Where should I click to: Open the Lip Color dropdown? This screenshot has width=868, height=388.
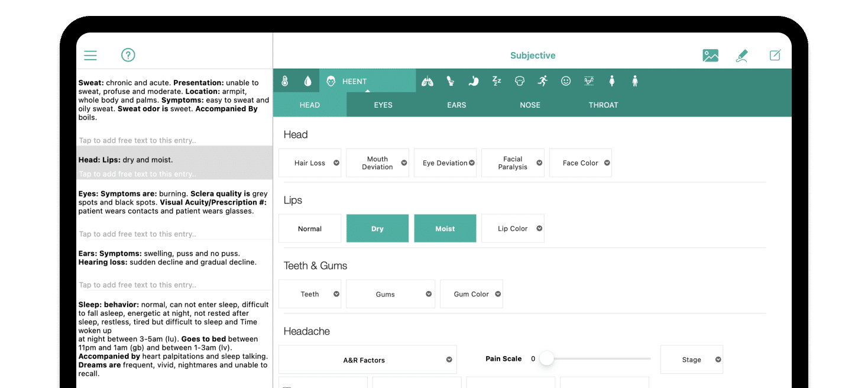pos(513,229)
